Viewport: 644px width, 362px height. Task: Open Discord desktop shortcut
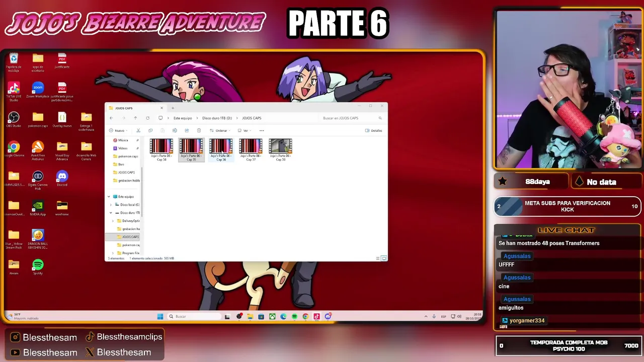click(x=62, y=178)
